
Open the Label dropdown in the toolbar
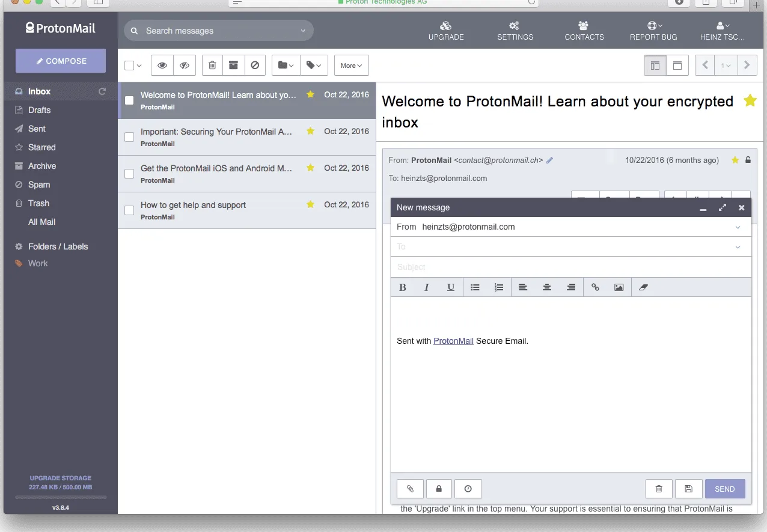(314, 65)
